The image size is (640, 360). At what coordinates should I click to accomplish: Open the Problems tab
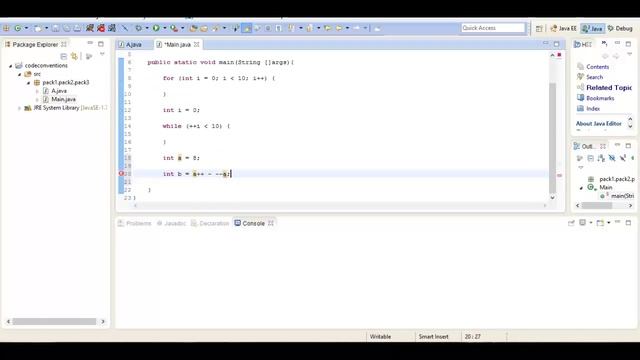(x=135, y=223)
